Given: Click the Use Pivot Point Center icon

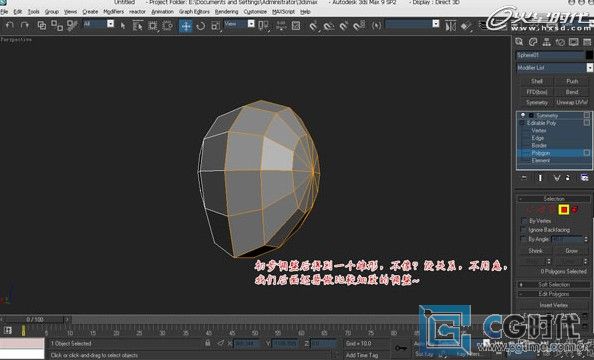Looking at the screenshot, I should 263,25.
